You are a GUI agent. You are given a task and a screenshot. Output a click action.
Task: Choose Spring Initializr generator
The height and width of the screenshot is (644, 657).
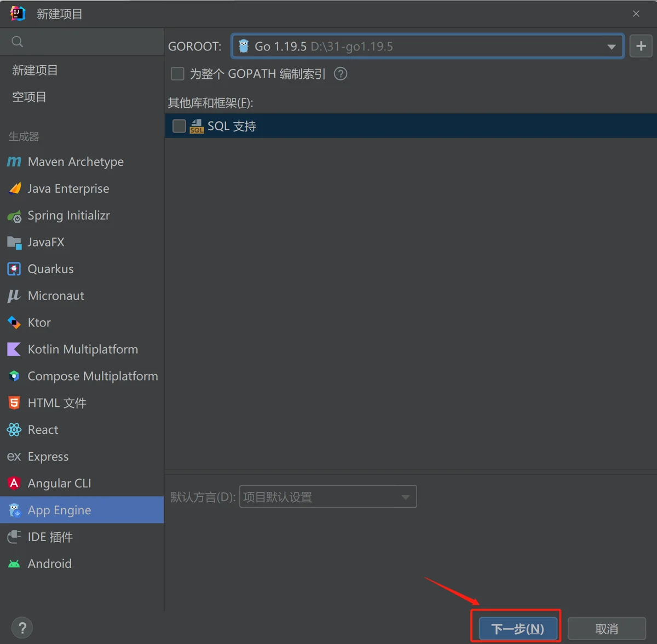pos(82,215)
